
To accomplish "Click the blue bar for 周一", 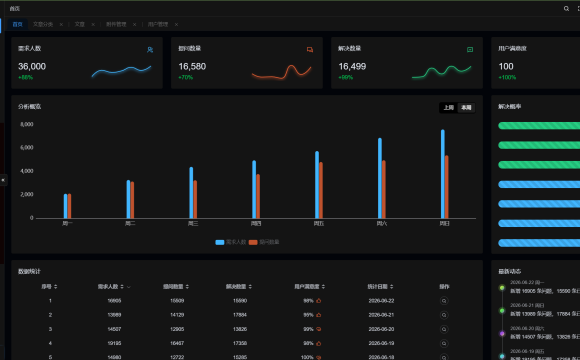I will (65, 206).
